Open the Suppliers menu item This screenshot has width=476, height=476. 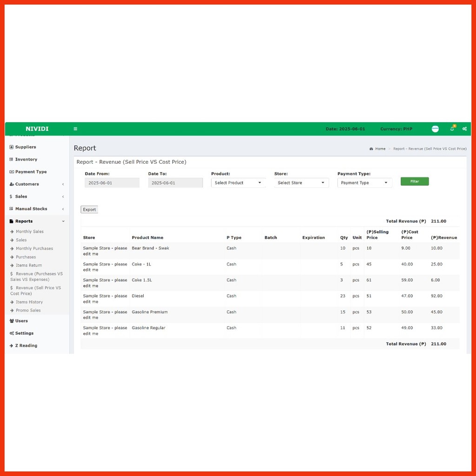pyautogui.click(x=26, y=147)
